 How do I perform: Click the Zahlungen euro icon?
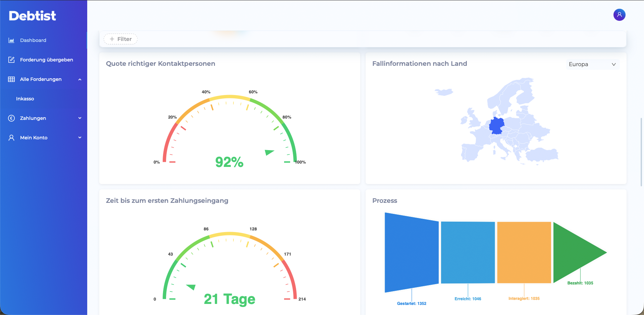point(11,118)
